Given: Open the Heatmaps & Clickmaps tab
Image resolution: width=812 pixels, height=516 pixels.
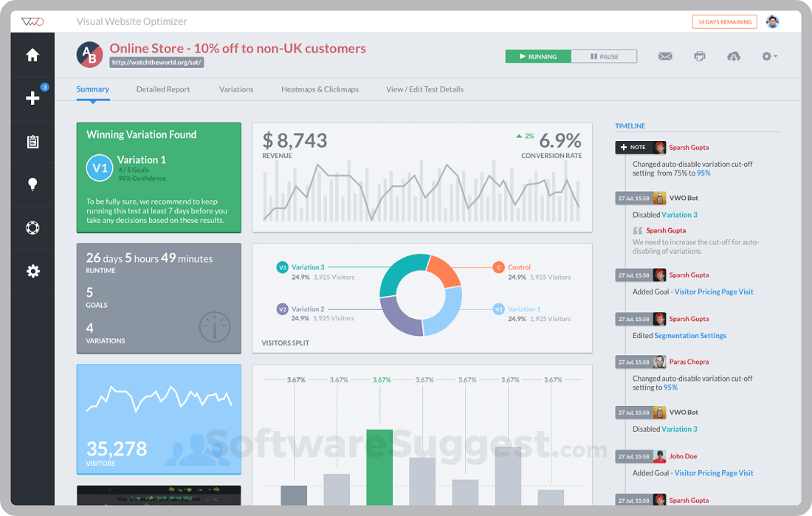Looking at the screenshot, I should pos(320,89).
